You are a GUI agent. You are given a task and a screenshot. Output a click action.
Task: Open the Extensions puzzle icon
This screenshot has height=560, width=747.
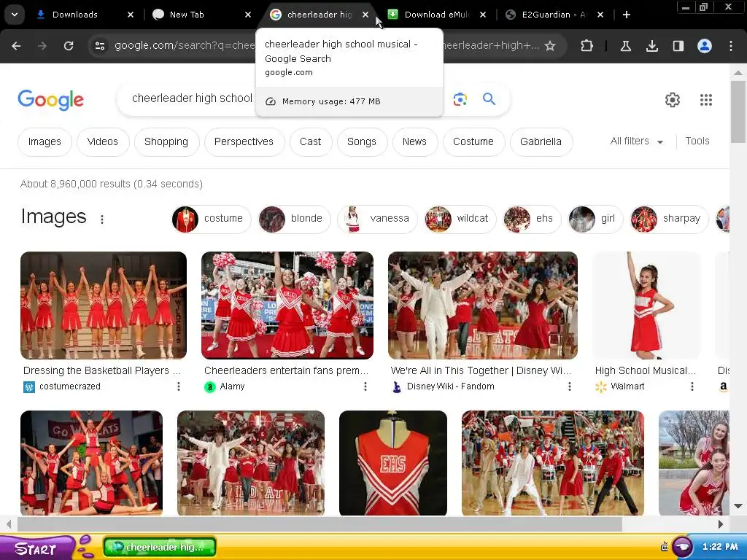[x=587, y=46]
